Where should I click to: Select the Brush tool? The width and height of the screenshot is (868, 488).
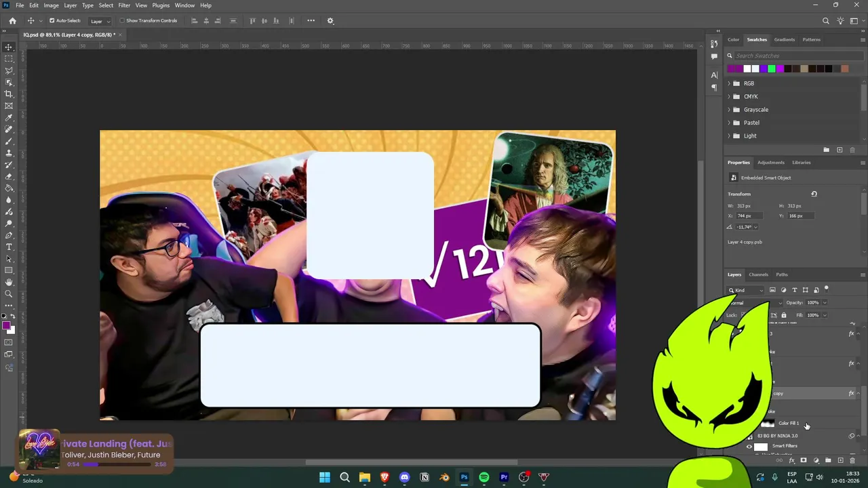(x=9, y=141)
